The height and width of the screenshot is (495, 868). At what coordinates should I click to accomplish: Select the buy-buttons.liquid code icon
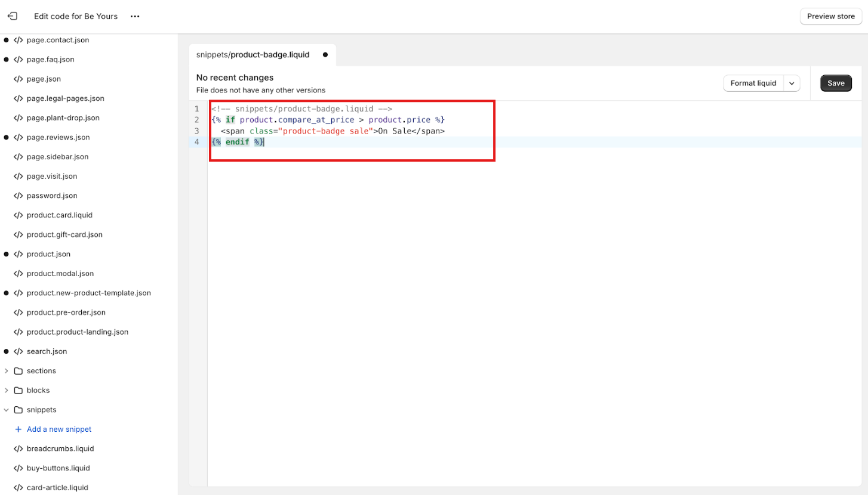point(19,468)
